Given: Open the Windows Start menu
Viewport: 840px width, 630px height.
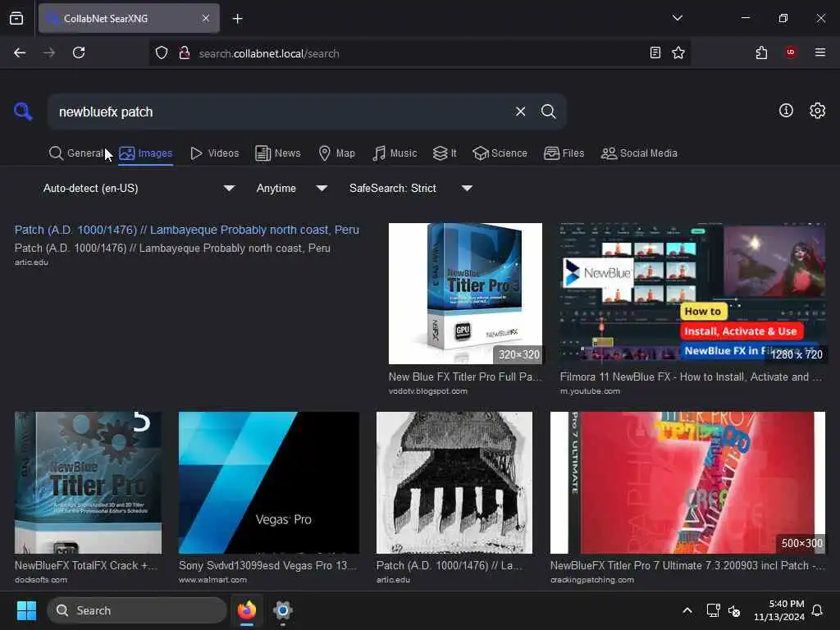Looking at the screenshot, I should (26, 610).
